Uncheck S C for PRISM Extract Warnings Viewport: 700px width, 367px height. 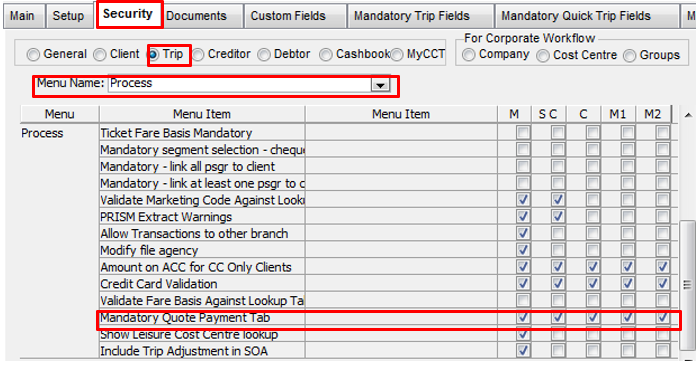(558, 217)
